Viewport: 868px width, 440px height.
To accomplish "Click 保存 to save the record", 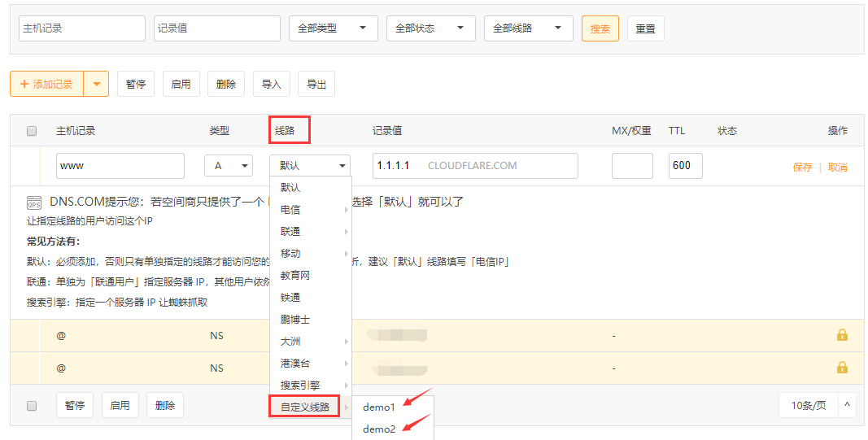I will [802, 167].
